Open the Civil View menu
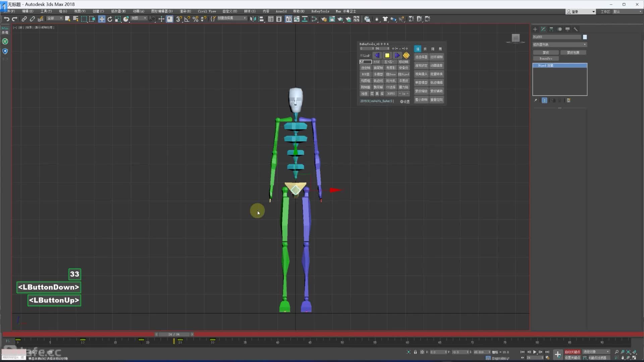The image size is (644, 362). (207, 11)
